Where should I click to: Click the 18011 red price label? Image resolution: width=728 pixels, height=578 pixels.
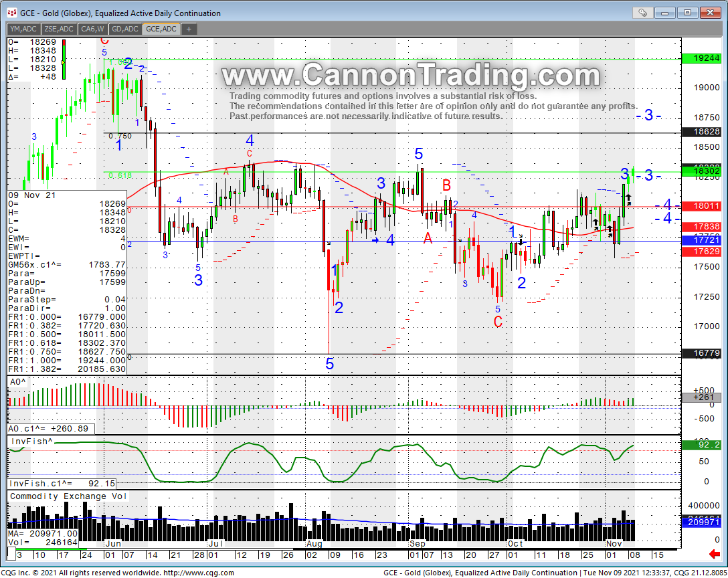point(701,205)
